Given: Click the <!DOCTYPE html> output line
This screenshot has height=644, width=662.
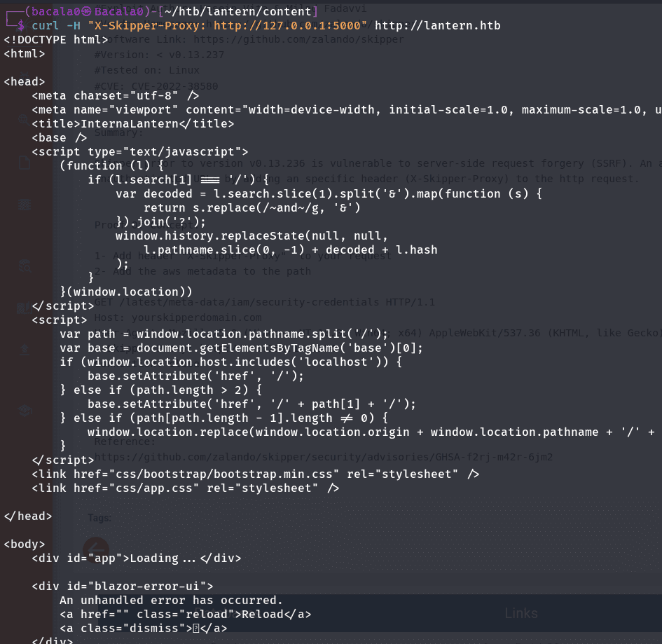Looking at the screenshot, I should pyautogui.click(x=56, y=40).
